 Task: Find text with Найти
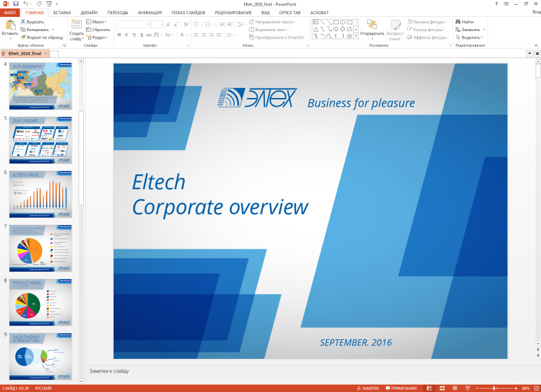pos(465,22)
